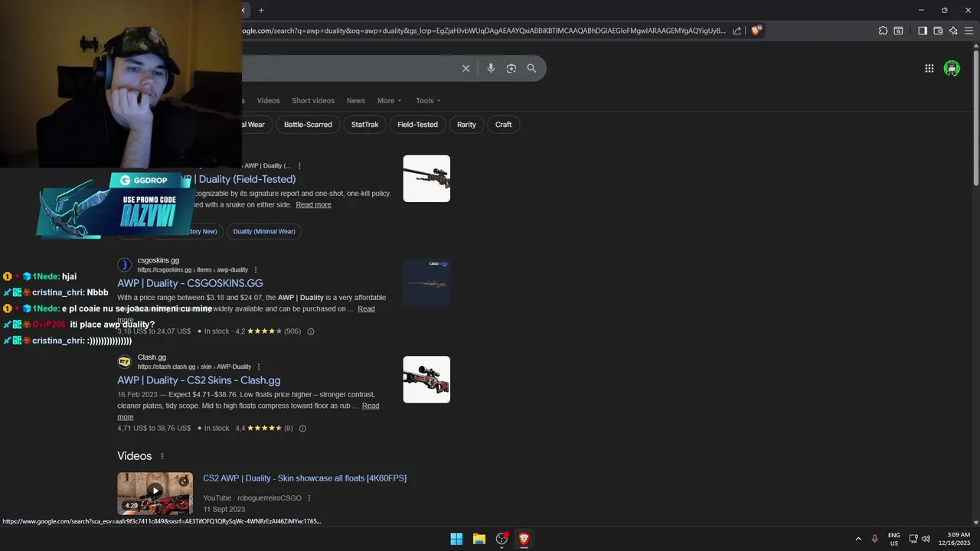
Task: Expand the Tools search dropdown
Action: (428, 100)
